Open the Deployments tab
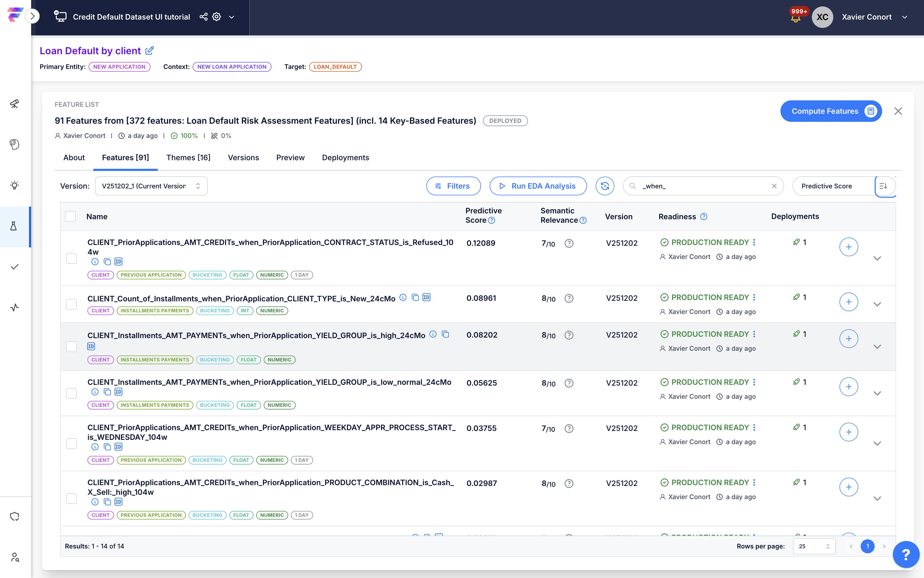This screenshot has height=578, width=924. [345, 158]
